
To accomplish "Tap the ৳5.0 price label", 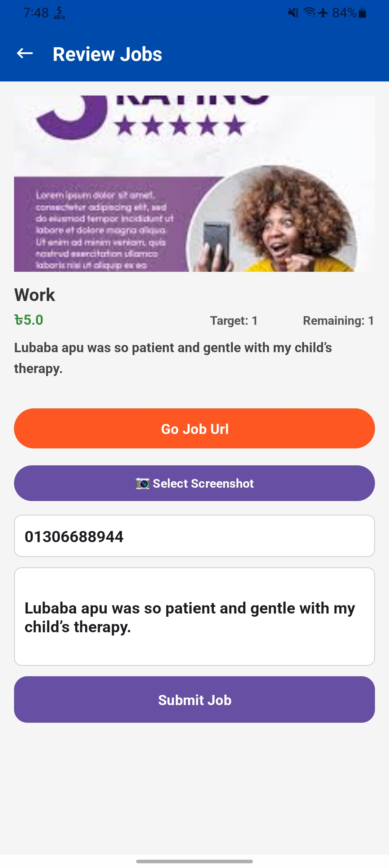I will [x=29, y=320].
